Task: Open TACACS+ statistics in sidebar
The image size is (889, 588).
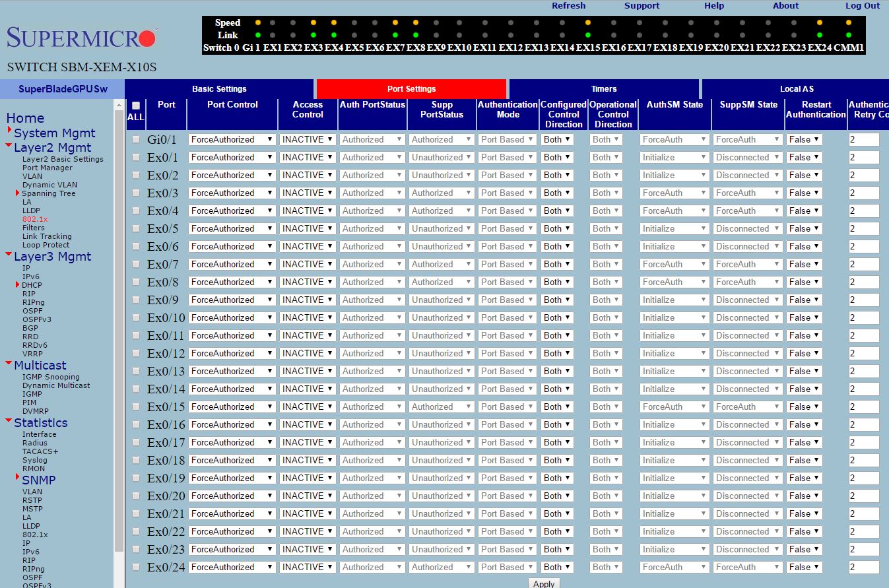Action: tap(40, 451)
